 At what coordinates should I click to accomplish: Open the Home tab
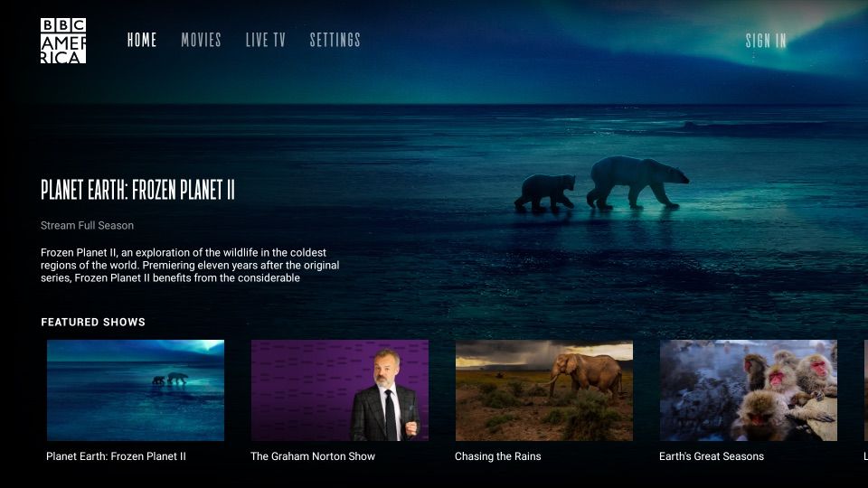tap(142, 40)
